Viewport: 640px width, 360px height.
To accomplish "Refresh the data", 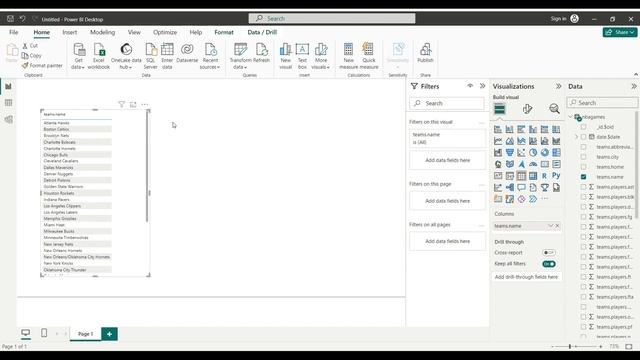I will tap(261, 53).
